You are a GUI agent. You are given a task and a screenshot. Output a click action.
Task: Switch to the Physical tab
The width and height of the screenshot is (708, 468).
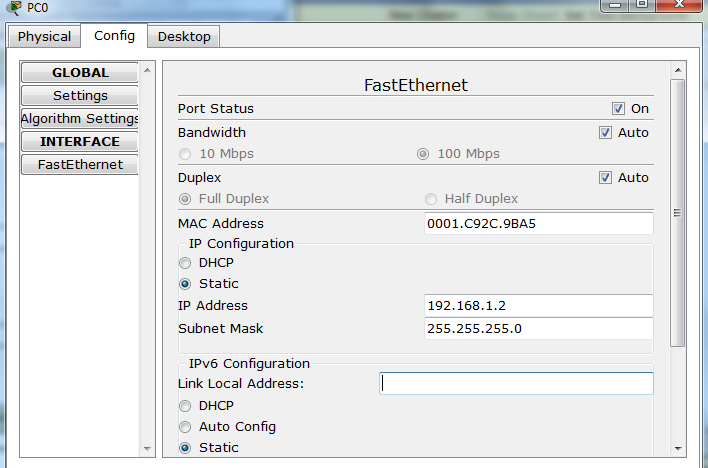tap(44, 37)
